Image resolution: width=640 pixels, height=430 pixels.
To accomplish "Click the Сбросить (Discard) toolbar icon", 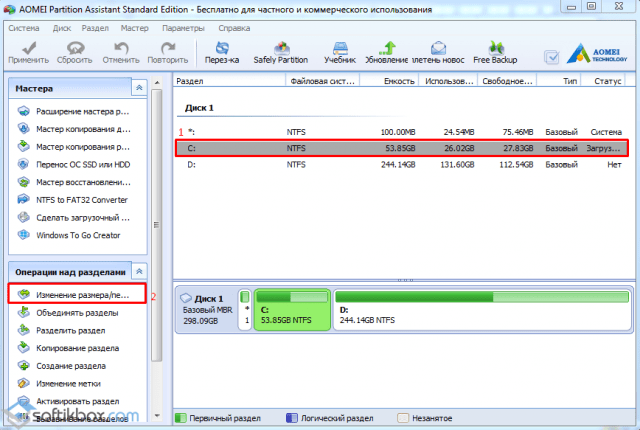I will 75,48.
